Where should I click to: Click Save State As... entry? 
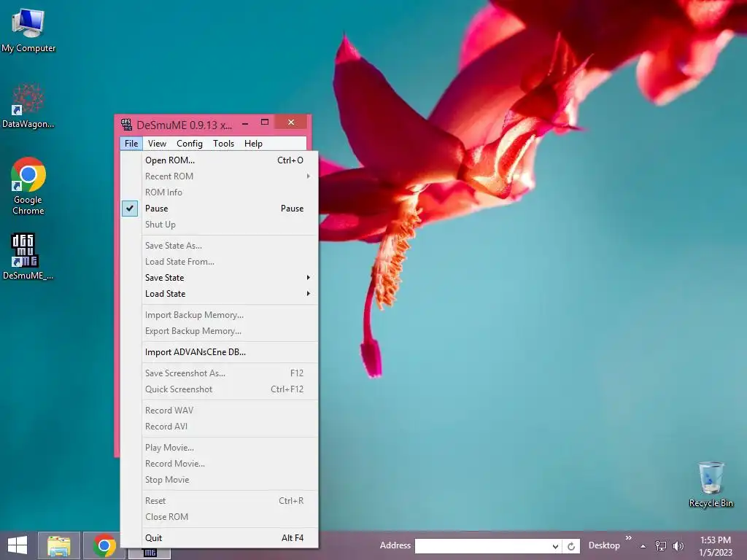(x=219, y=246)
